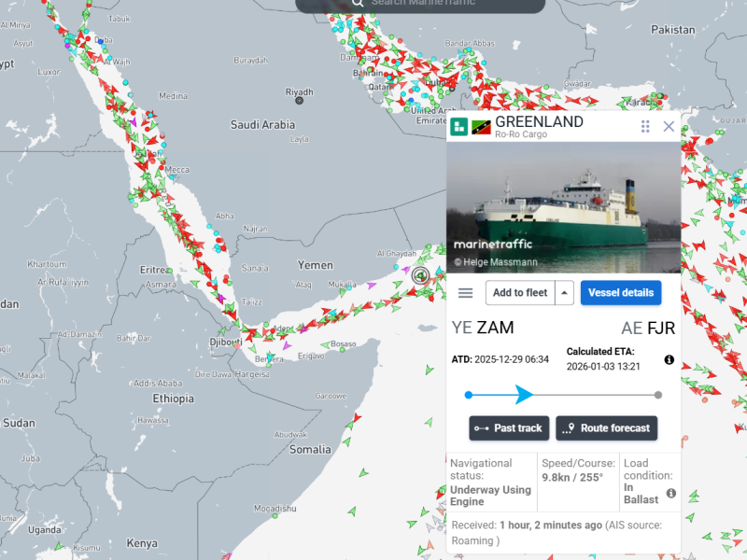Show the Route forecast

(x=607, y=428)
